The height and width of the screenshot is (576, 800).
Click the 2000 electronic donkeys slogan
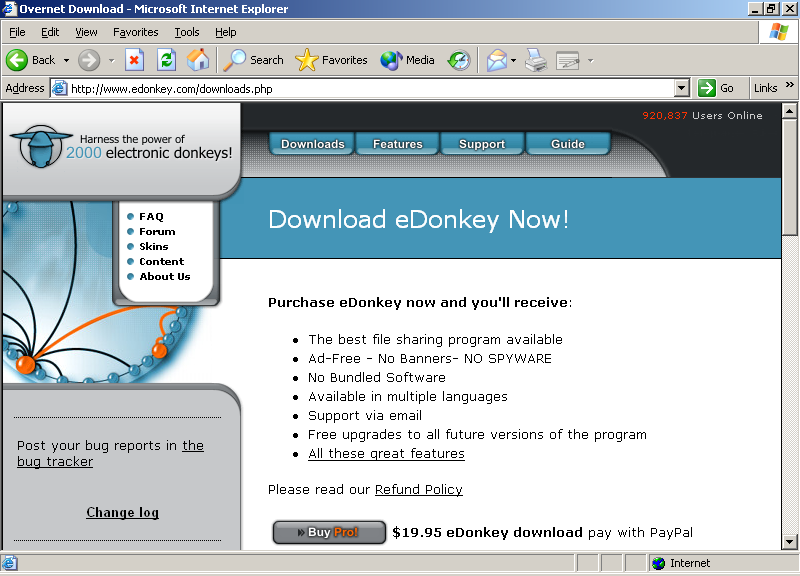[x=149, y=153]
